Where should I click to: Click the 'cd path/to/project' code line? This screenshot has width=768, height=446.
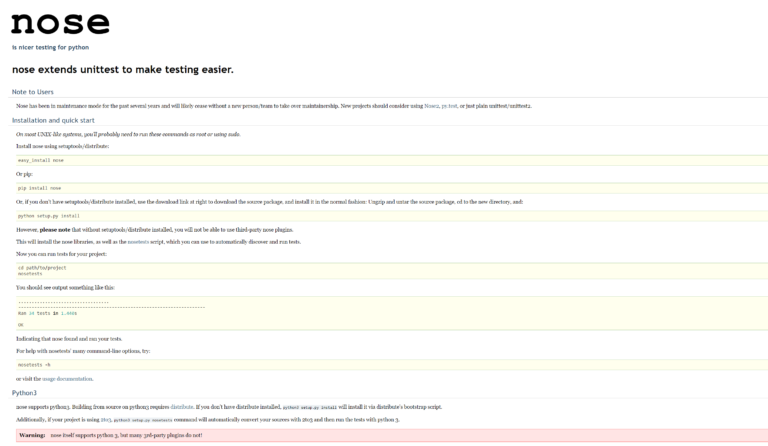pyautogui.click(x=42, y=268)
